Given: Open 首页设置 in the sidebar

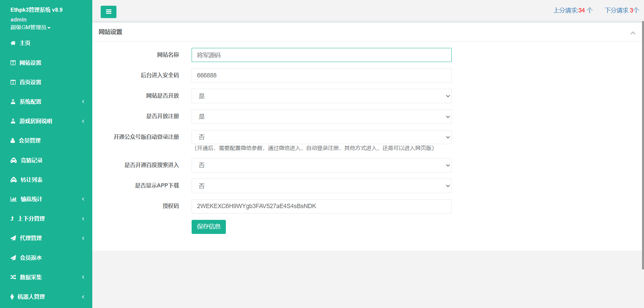Looking at the screenshot, I should [x=30, y=82].
